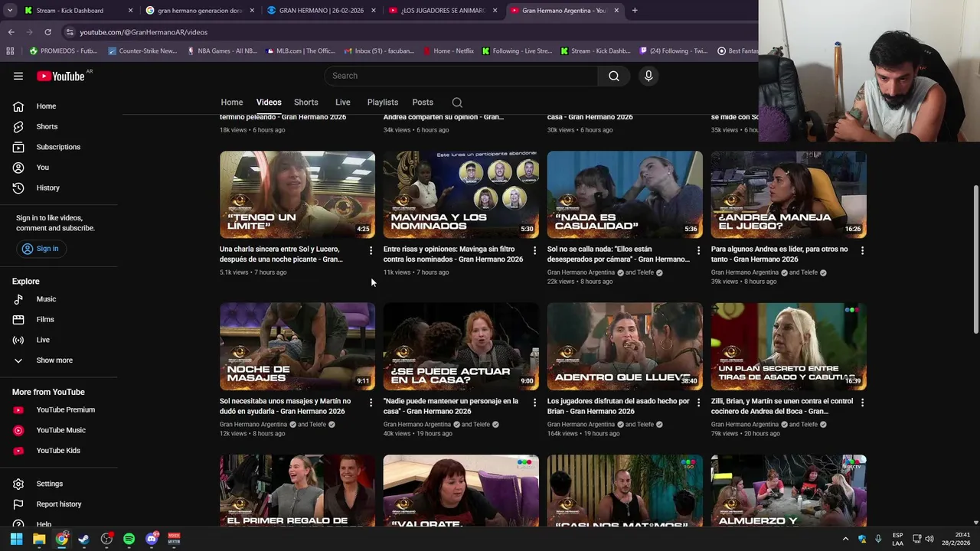Open NBA Games bookmark
This screenshot has width=980, height=551.
(222, 51)
